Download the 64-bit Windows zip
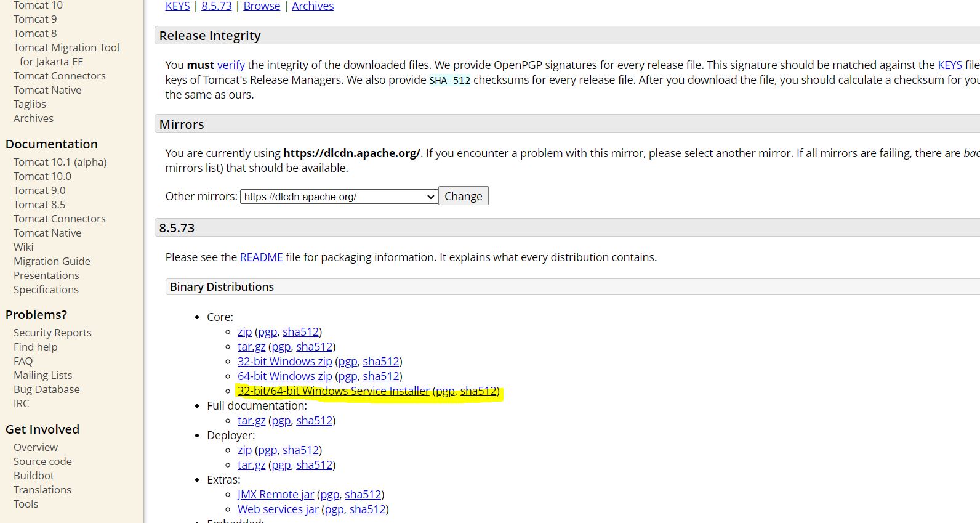This screenshot has width=980, height=523. pos(285,376)
